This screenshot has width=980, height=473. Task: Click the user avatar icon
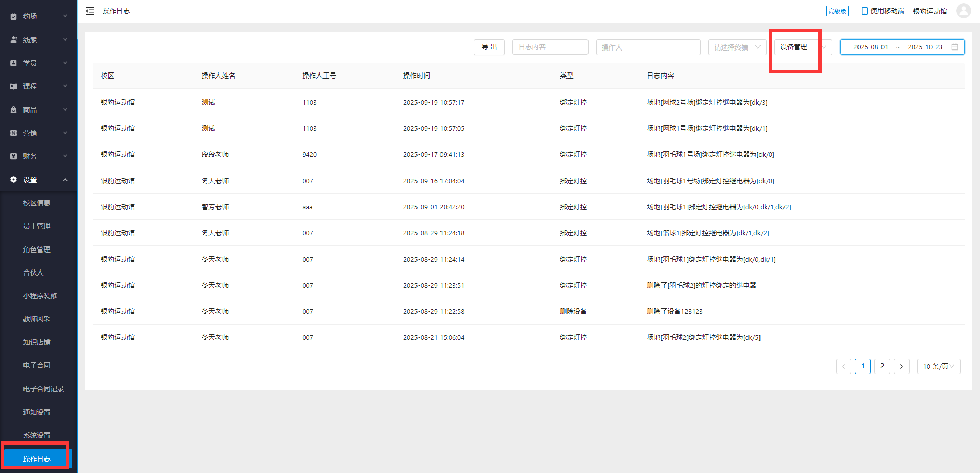click(963, 11)
